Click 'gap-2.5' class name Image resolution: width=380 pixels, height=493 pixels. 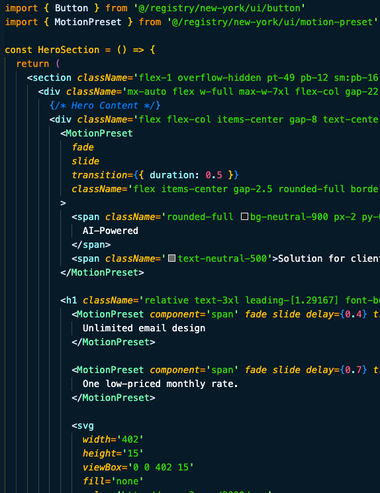[253, 189]
